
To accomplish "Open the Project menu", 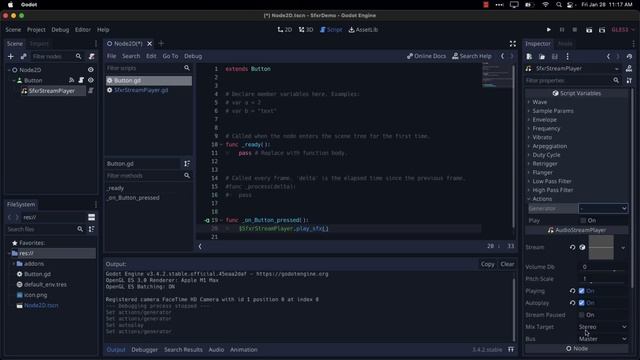I will click(x=36, y=30).
